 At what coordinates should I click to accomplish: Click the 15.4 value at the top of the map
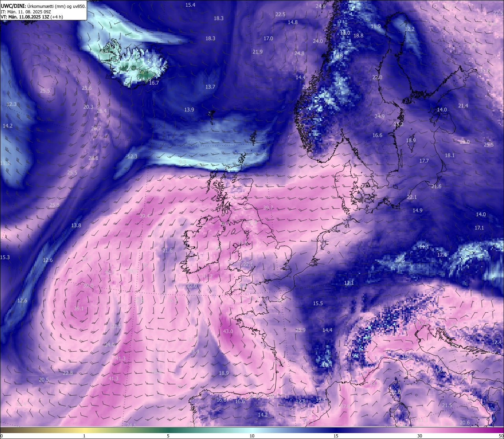(x=190, y=5)
